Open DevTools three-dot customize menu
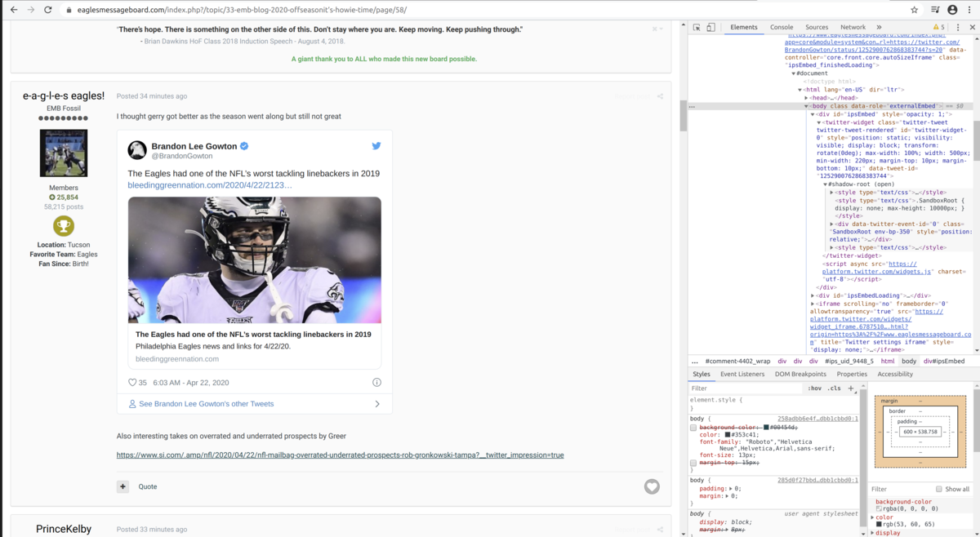Image resolution: width=980 pixels, height=537 pixels. click(x=958, y=27)
